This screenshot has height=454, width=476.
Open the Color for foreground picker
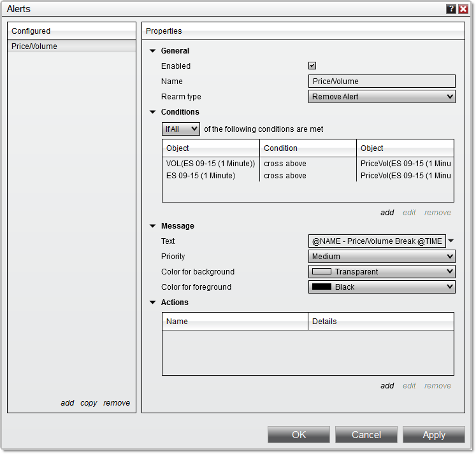tap(382, 287)
